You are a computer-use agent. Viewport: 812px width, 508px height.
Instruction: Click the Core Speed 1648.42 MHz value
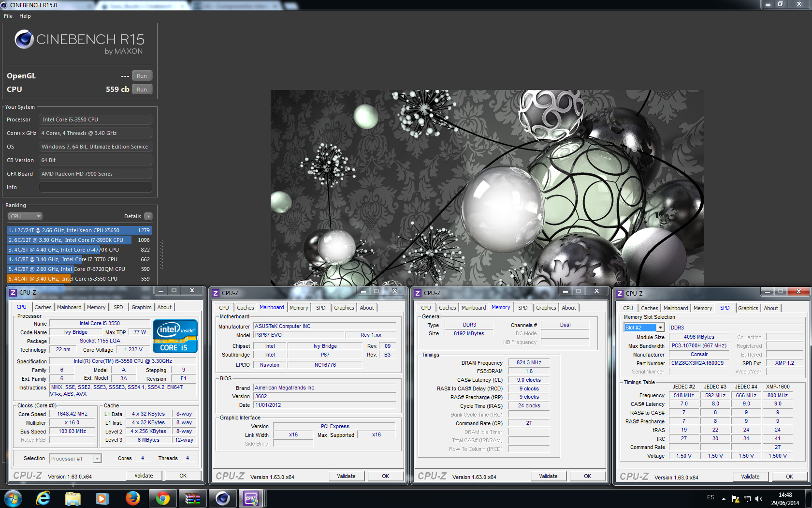pyautogui.click(x=72, y=414)
